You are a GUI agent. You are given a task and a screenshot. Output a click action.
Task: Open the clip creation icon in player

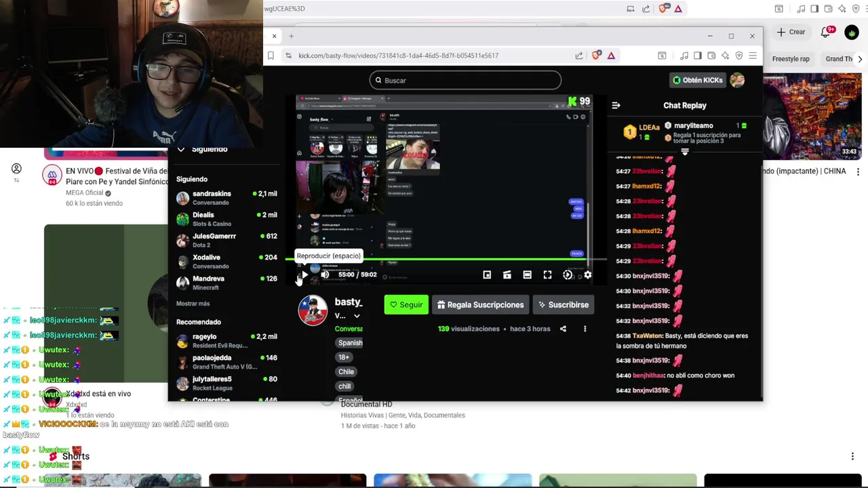tap(507, 274)
